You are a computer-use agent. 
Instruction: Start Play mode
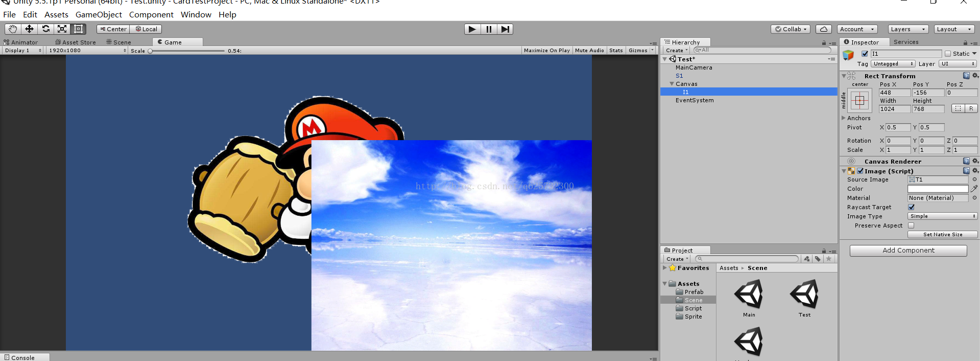[472, 29]
